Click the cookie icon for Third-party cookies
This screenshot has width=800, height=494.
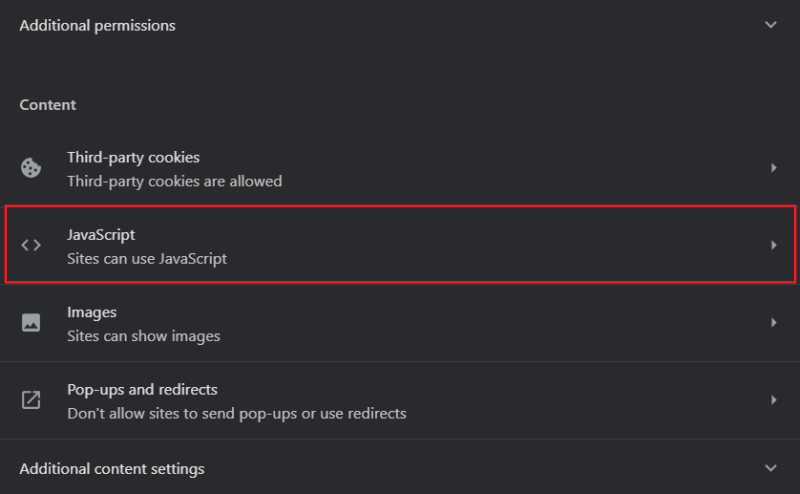coord(31,168)
